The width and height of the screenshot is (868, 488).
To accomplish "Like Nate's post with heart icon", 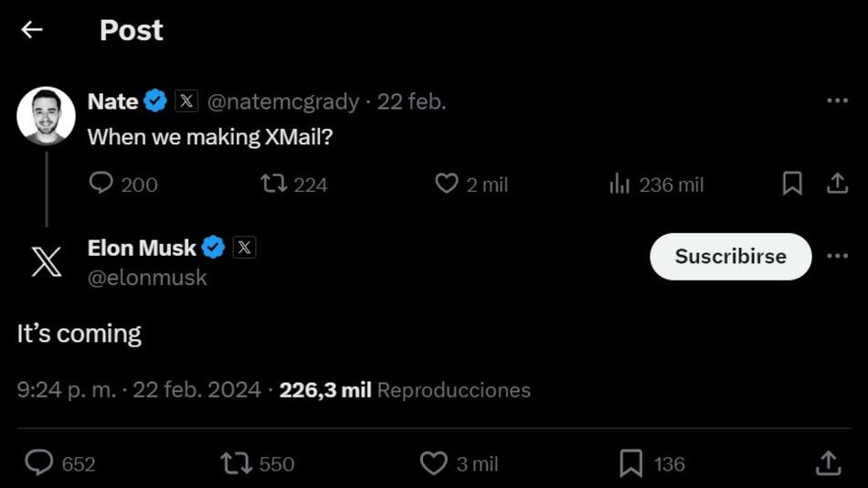I will [x=446, y=184].
